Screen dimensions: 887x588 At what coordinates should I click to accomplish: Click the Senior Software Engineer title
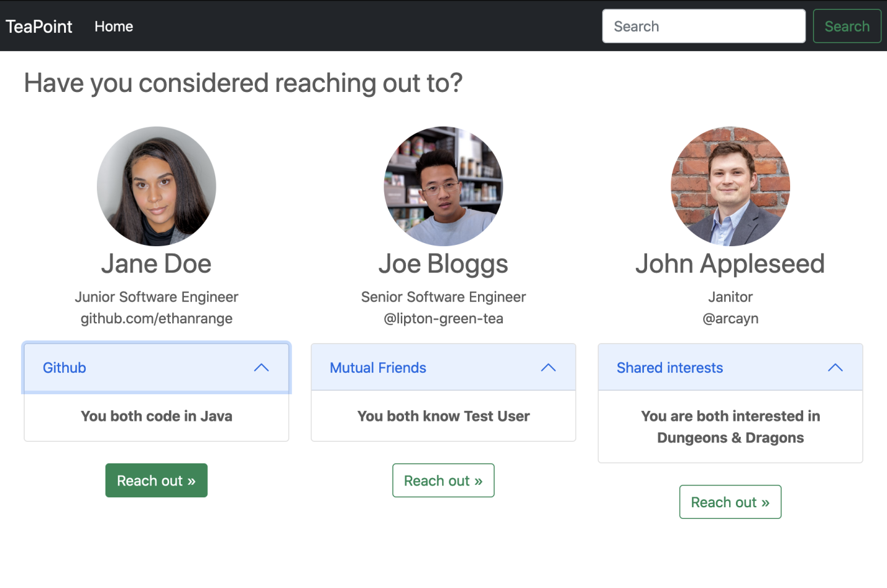click(x=443, y=297)
